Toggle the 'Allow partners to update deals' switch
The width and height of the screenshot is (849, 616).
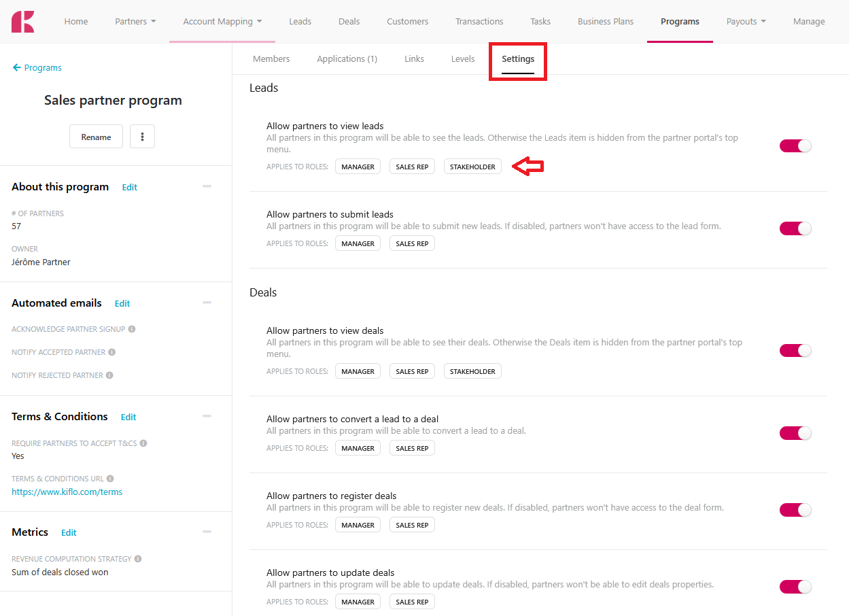pyautogui.click(x=795, y=587)
